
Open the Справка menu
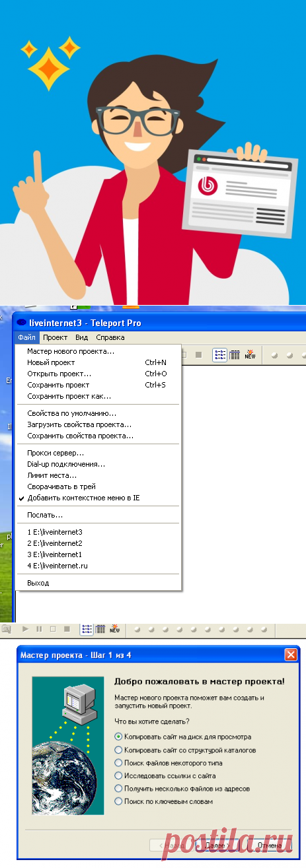[x=110, y=337]
